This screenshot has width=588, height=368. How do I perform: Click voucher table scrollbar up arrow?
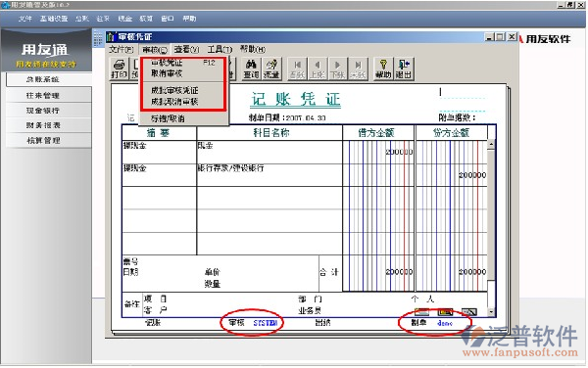tap(491, 144)
